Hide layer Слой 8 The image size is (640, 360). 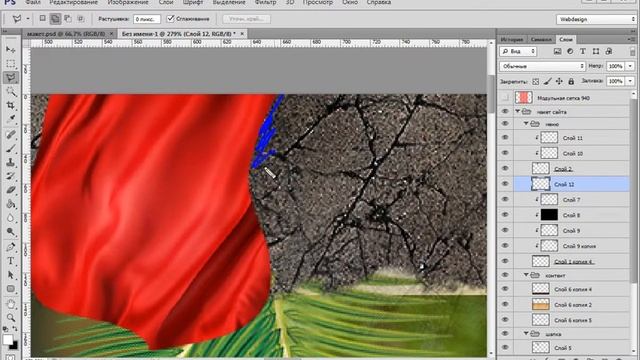[x=505, y=215]
